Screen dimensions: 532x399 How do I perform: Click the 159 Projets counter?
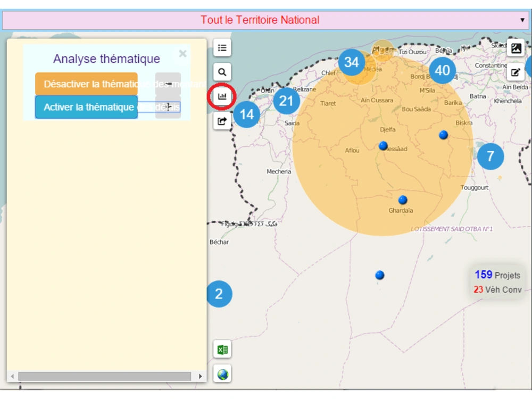[x=497, y=275]
